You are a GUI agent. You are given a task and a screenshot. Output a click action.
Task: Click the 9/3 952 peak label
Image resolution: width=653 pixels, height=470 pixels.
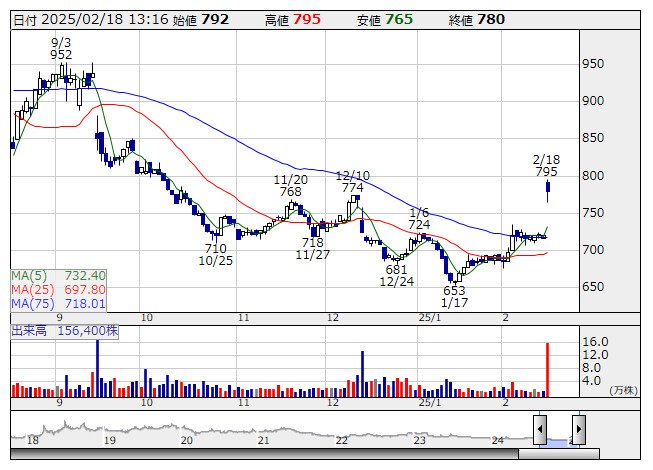pyautogui.click(x=61, y=49)
